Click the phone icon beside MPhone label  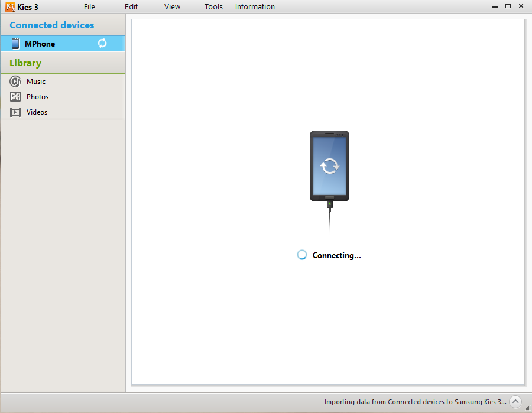tap(14, 43)
